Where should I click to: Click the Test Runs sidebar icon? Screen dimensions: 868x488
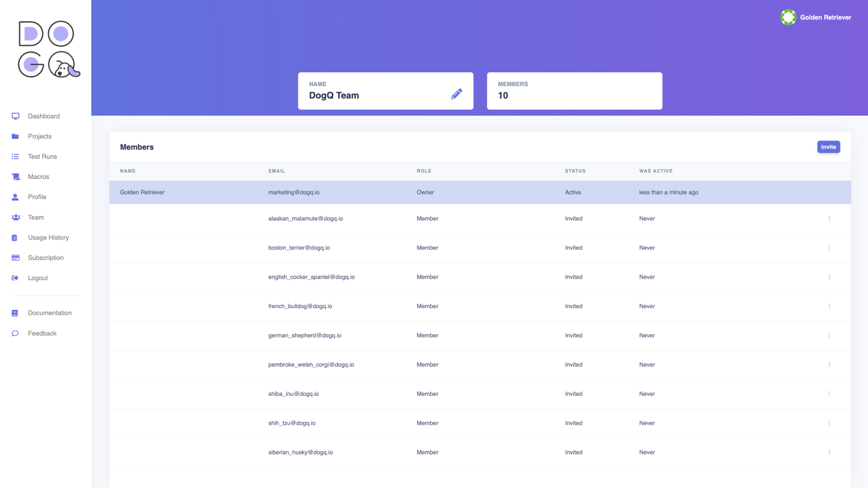pos(15,156)
